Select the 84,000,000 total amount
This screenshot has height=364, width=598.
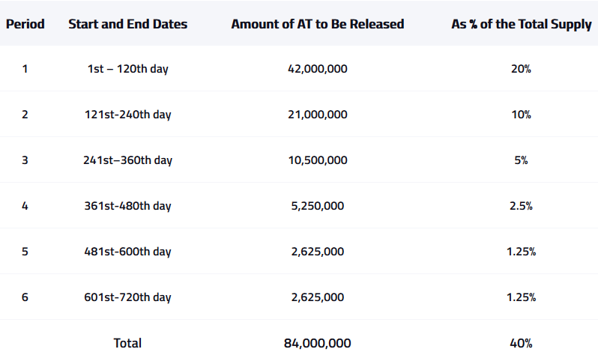(317, 343)
